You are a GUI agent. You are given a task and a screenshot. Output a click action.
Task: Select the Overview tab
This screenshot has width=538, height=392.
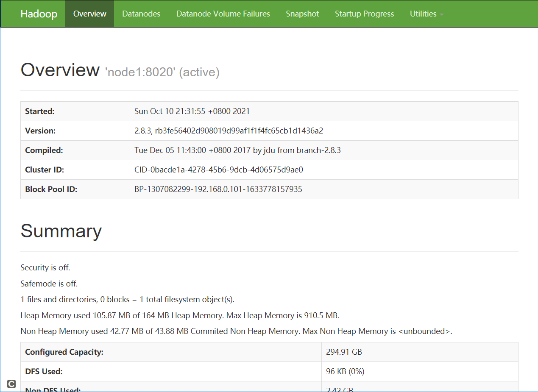[89, 14]
